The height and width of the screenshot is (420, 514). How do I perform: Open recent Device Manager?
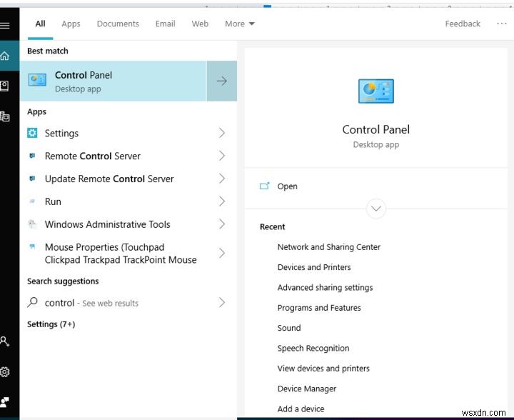(x=306, y=389)
